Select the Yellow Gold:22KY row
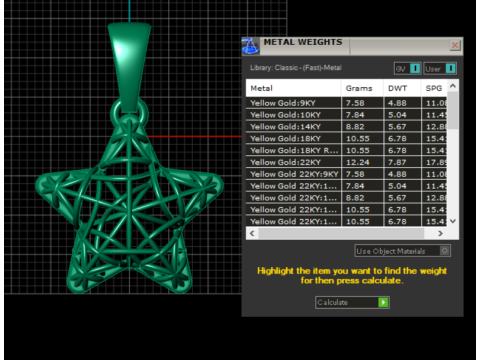This screenshot has width=480, height=360. tap(346, 162)
